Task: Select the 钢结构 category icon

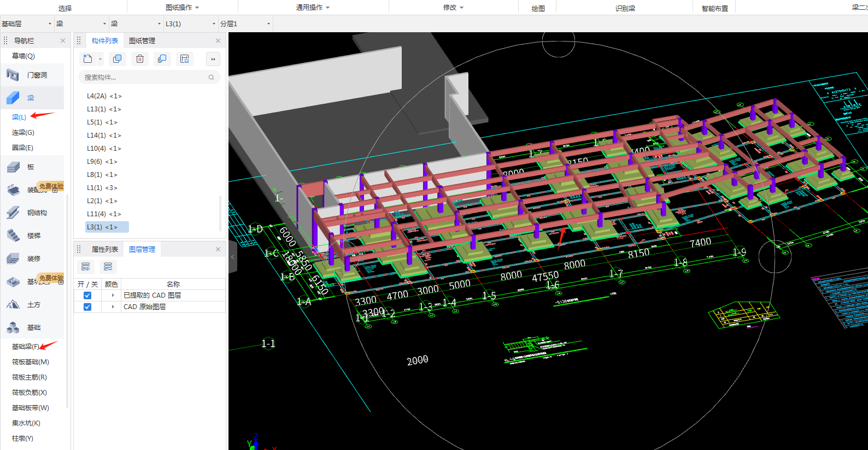Action: tap(13, 212)
